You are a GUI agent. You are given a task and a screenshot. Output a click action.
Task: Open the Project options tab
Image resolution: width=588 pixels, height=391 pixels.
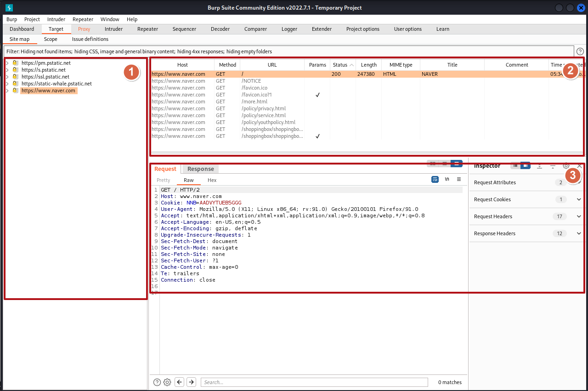(363, 29)
